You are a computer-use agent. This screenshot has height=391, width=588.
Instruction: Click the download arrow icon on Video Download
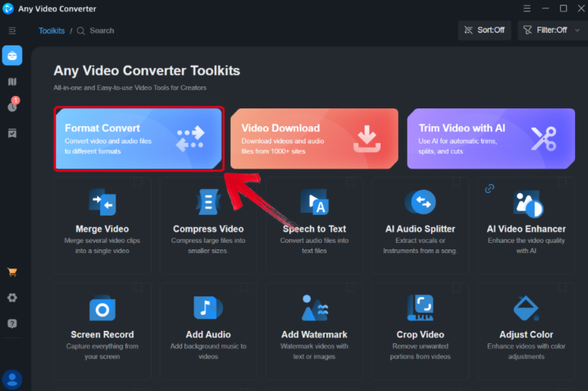point(367,139)
